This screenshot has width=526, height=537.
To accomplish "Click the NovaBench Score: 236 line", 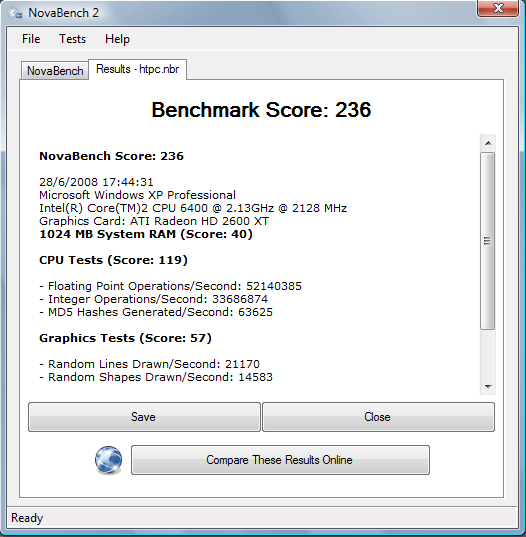I will [112, 156].
